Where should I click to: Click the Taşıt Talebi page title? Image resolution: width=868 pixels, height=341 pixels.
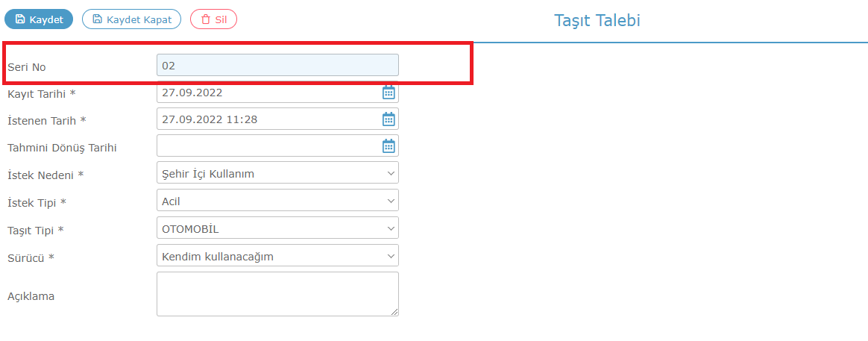[597, 21]
